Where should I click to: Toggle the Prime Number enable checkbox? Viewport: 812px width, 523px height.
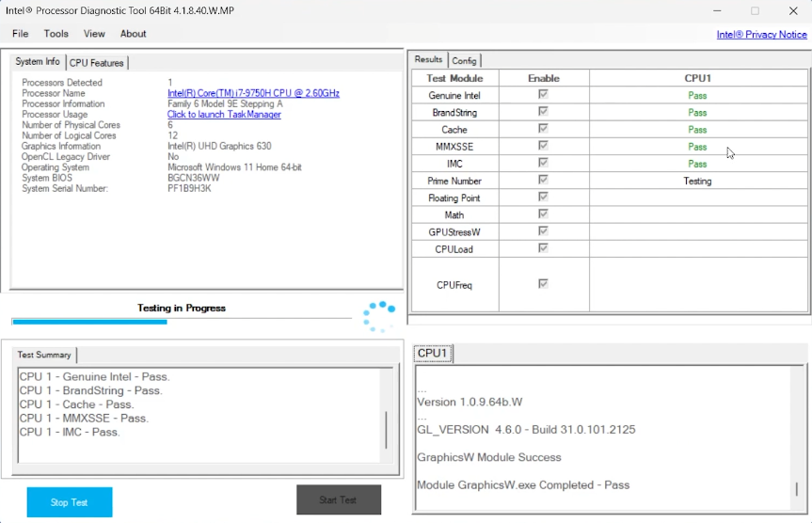[544, 181]
